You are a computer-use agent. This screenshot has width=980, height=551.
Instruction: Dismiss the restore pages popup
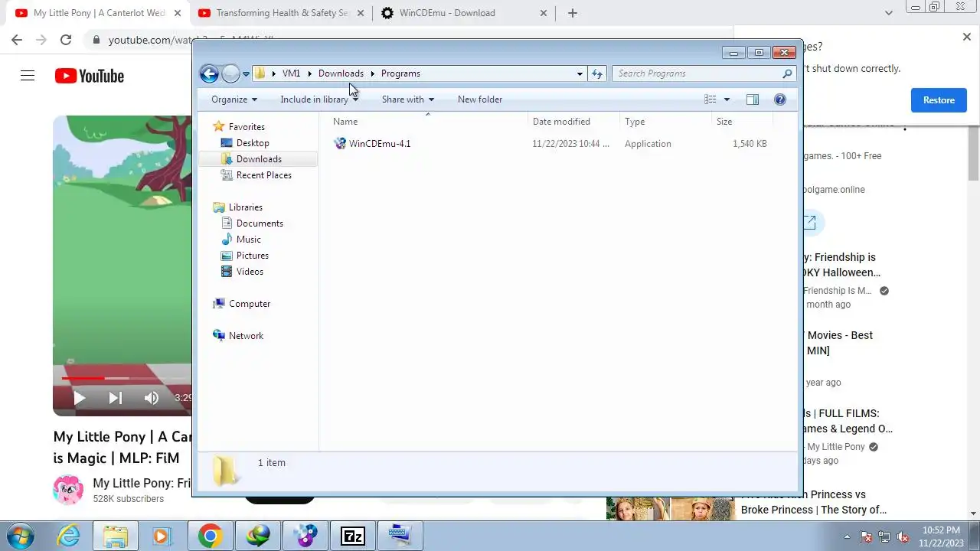pos(966,37)
